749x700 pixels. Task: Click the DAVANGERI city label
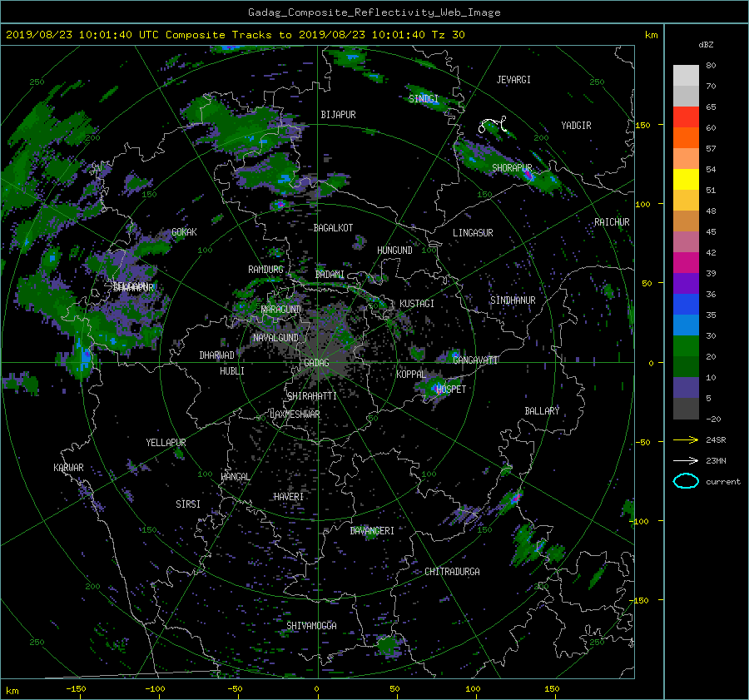(x=372, y=531)
